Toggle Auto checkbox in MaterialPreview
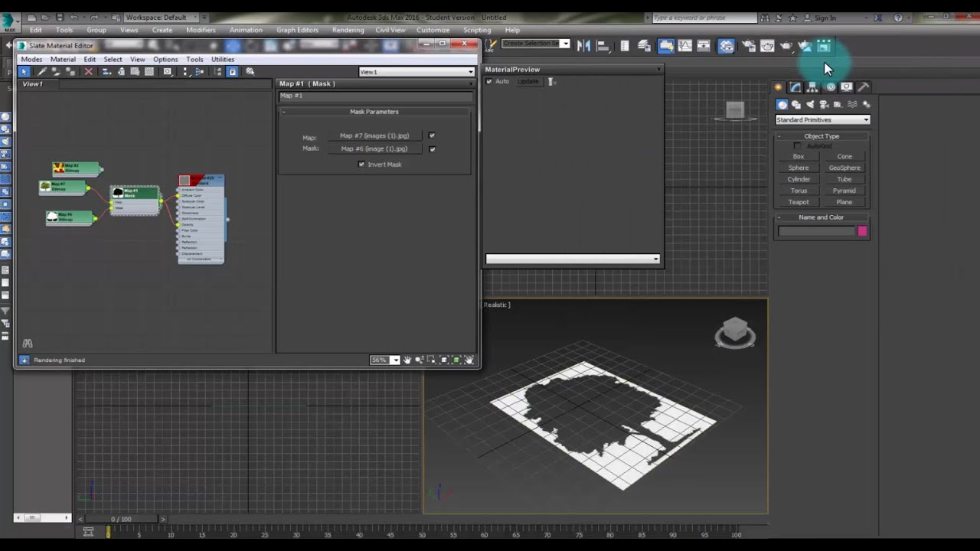The width and height of the screenshot is (980, 551). [x=489, y=81]
